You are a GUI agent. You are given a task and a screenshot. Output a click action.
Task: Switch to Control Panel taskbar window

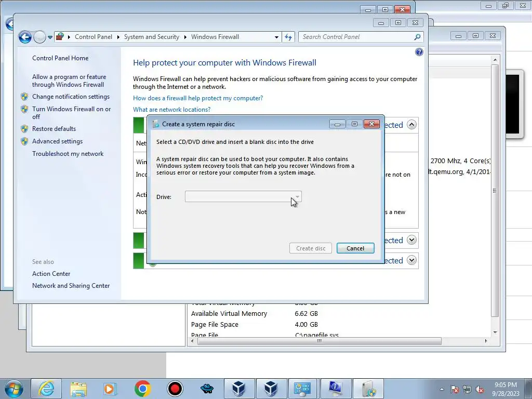[303, 389]
